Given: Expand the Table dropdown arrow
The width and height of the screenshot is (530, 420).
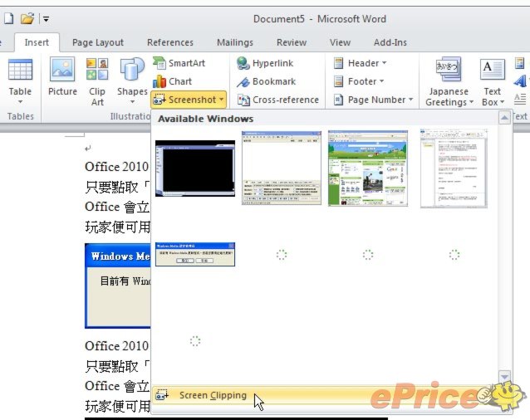Looking at the screenshot, I should coord(20,101).
